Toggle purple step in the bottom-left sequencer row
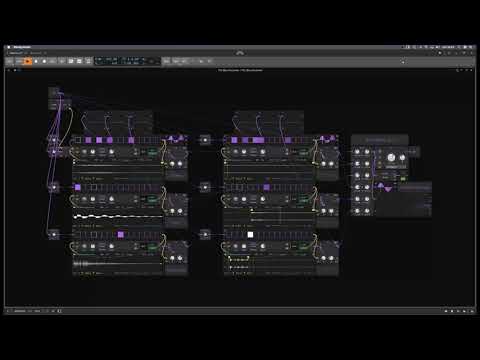This screenshot has height=360, width=480. coord(121,235)
